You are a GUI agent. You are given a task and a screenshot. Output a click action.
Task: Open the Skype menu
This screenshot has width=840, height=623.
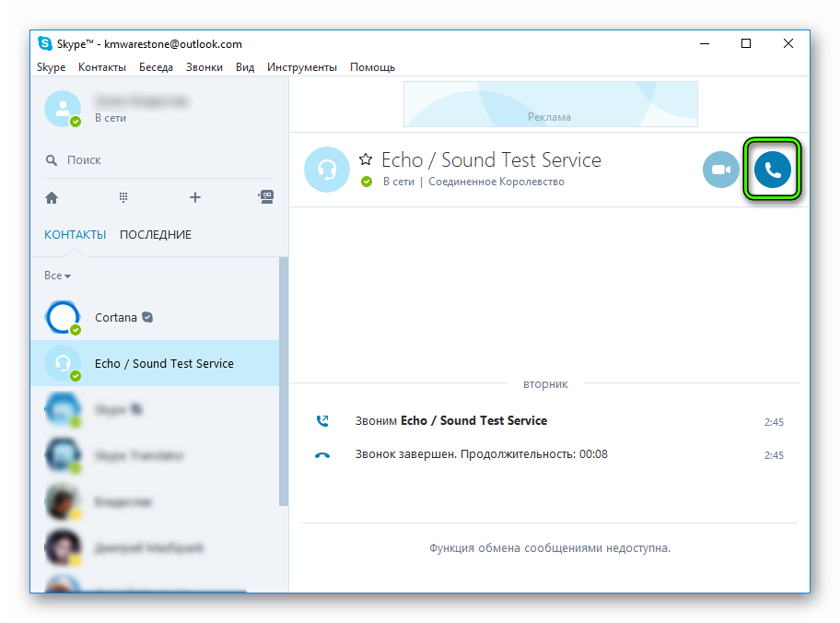[x=52, y=67]
